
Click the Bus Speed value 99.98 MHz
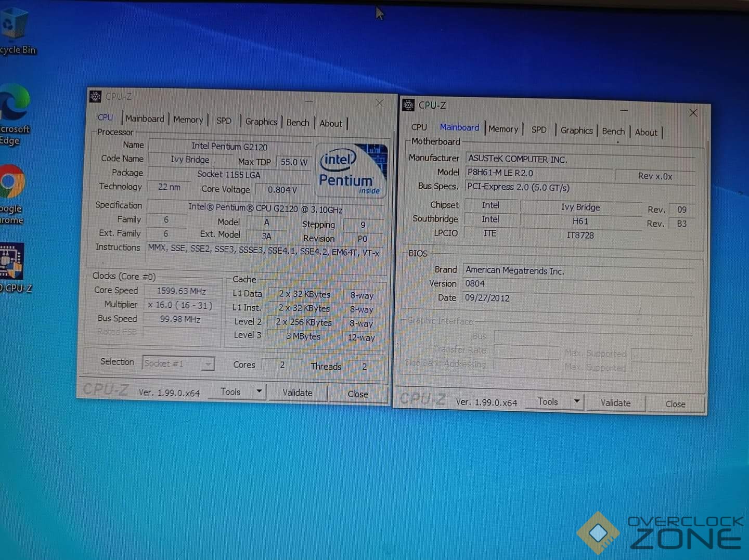click(x=180, y=319)
